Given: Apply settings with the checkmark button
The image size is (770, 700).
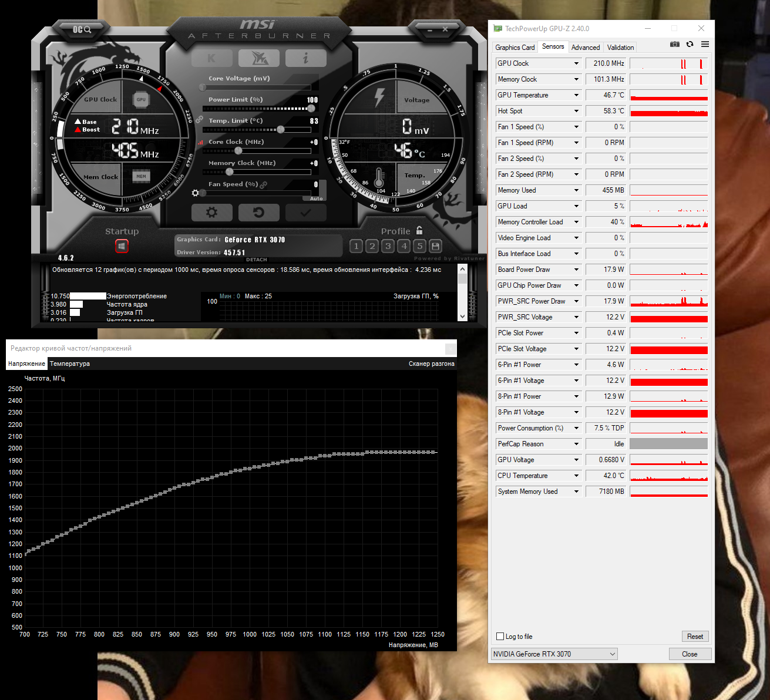Looking at the screenshot, I should click(x=305, y=213).
